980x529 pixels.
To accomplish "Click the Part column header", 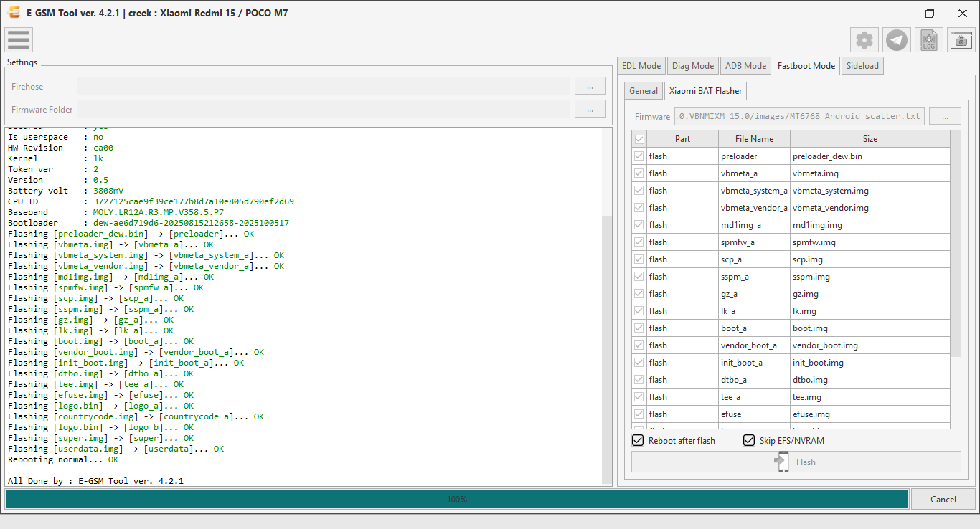I will point(682,139).
